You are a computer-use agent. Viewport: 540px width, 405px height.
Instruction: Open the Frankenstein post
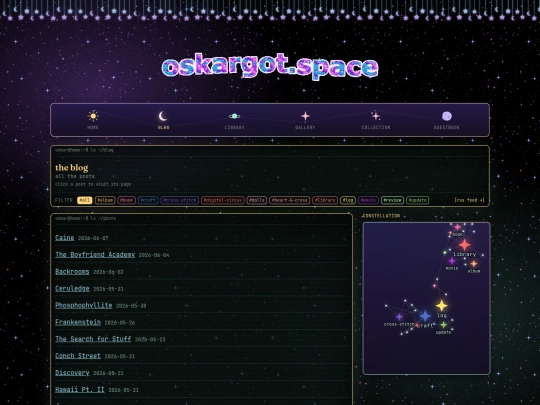[78, 322]
